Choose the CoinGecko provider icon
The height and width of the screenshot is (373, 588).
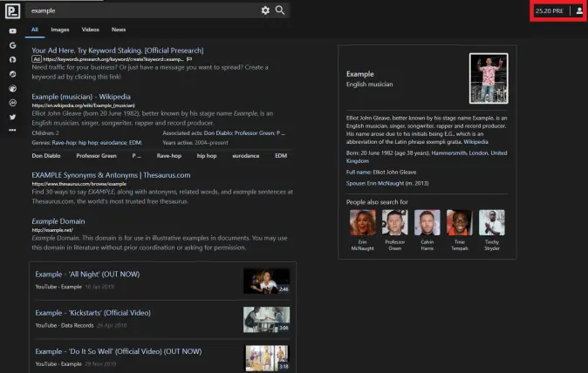point(13,88)
